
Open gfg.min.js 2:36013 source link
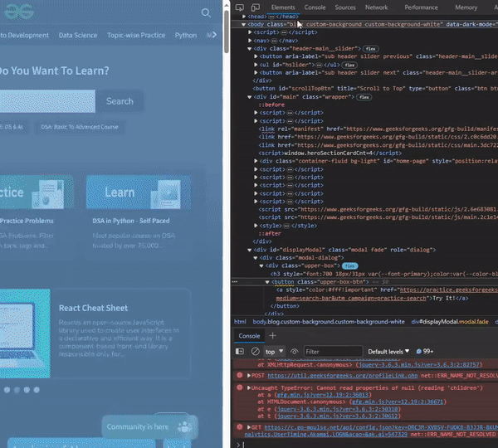[x=322, y=395]
